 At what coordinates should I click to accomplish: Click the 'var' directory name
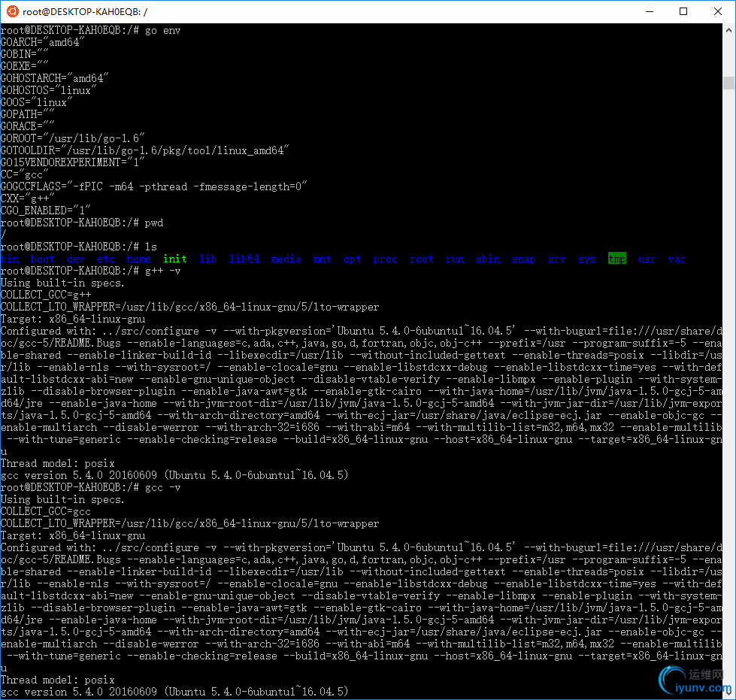click(677, 259)
